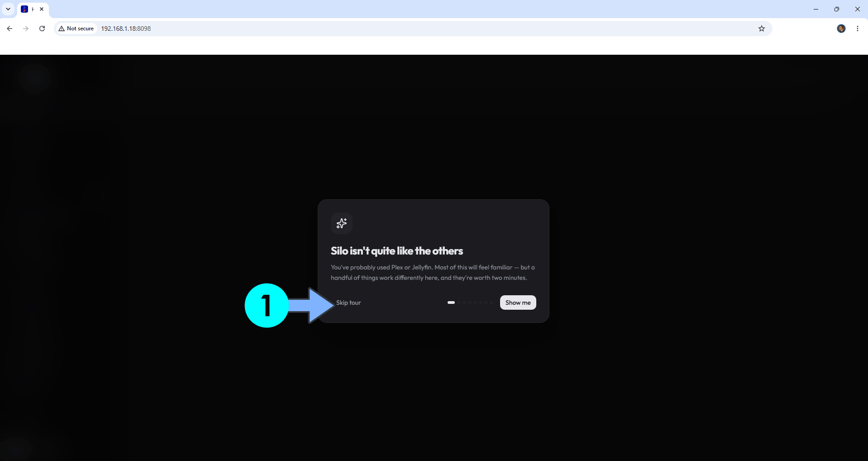Click the sparkle icon in the tour card
Viewport: 868px width, 461px height.
click(x=342, y=223)
